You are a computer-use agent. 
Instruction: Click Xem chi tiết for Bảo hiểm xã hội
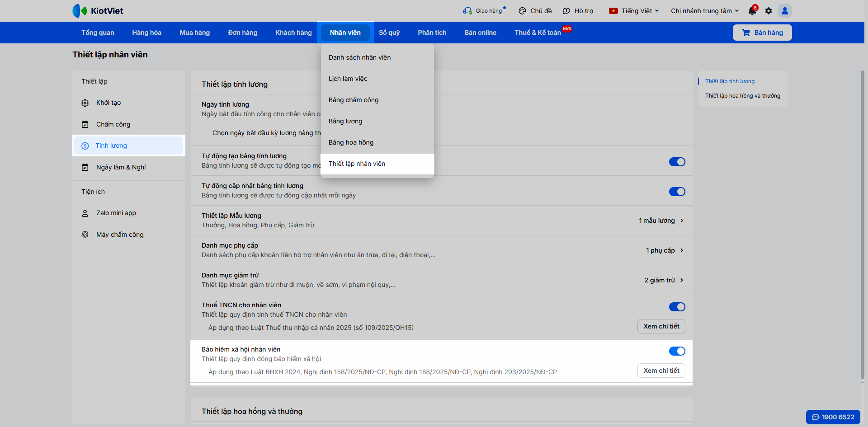coord(661,371)
